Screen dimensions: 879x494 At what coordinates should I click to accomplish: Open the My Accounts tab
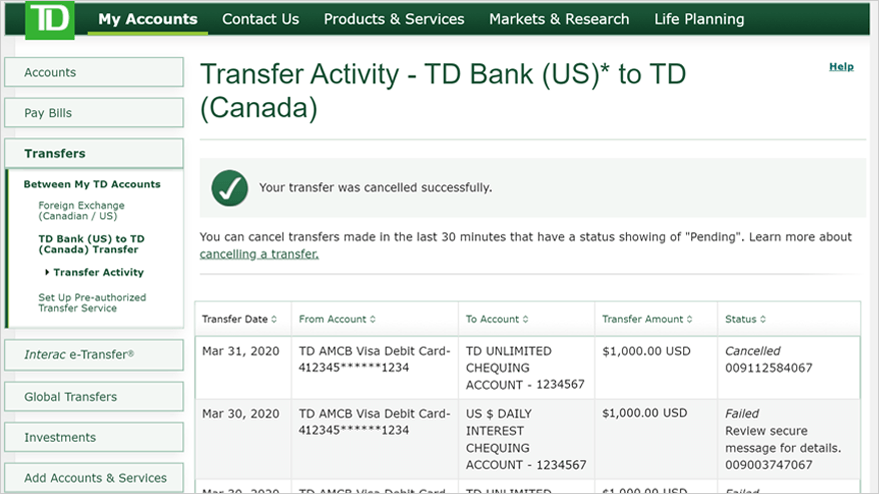point(148,19)
